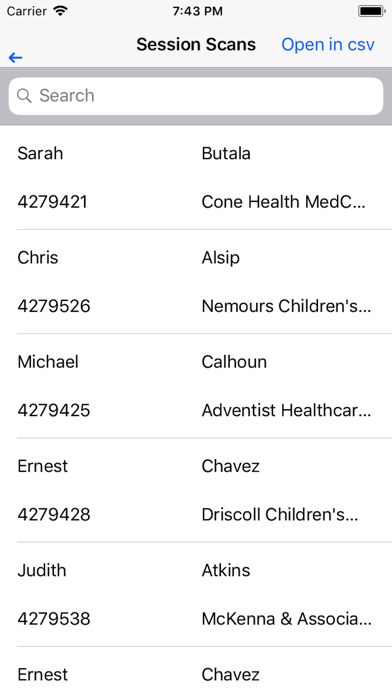Select the Chris Alsip scan row
Viewport: 392px width, 696px height.
point(196,282)
